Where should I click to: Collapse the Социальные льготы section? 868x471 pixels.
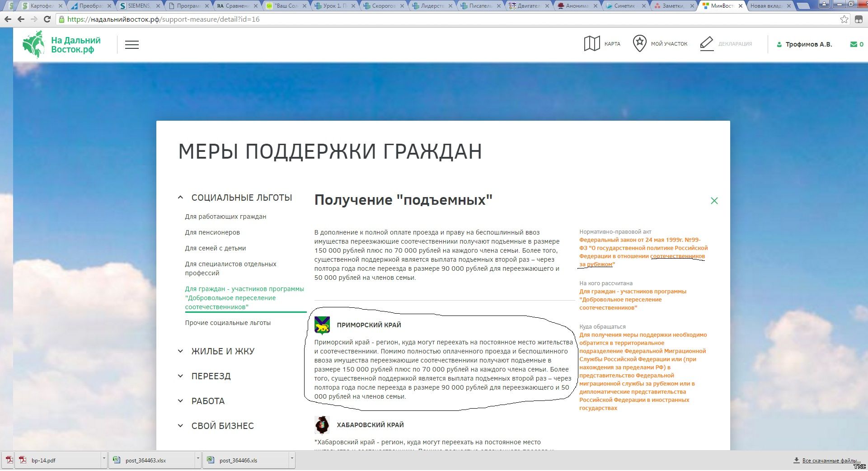click(x=180, y=198)
